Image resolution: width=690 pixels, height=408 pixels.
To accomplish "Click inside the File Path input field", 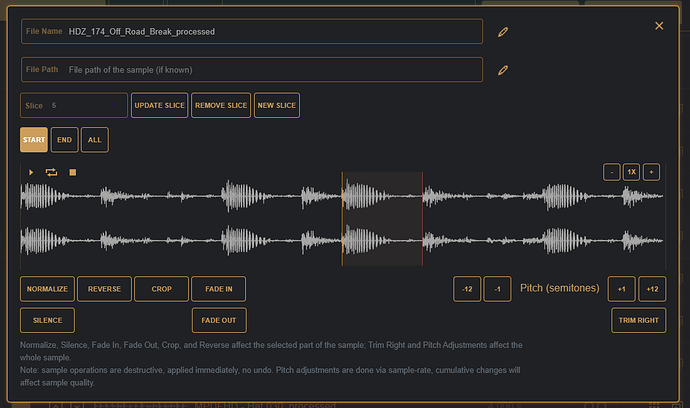I will coord(270,70).
